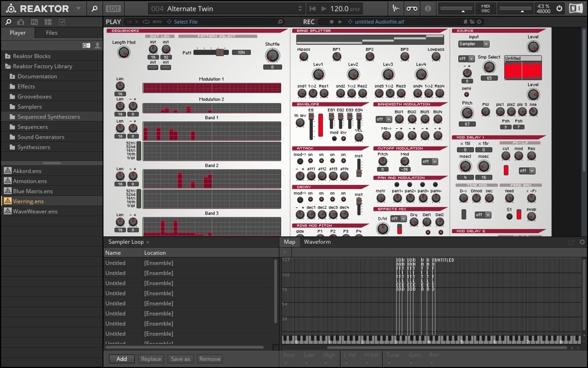
Task: Click the checkbox icon in sidebar toolbar
Action: (x=62, y=22)
